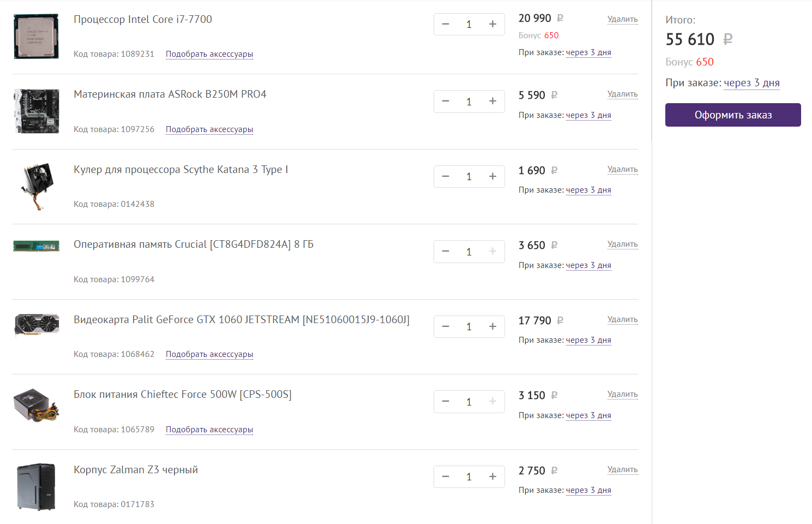Open accessories link for ASRock B250M motherboard
Viewport: 812px width, 524px height.
[209, 129]
